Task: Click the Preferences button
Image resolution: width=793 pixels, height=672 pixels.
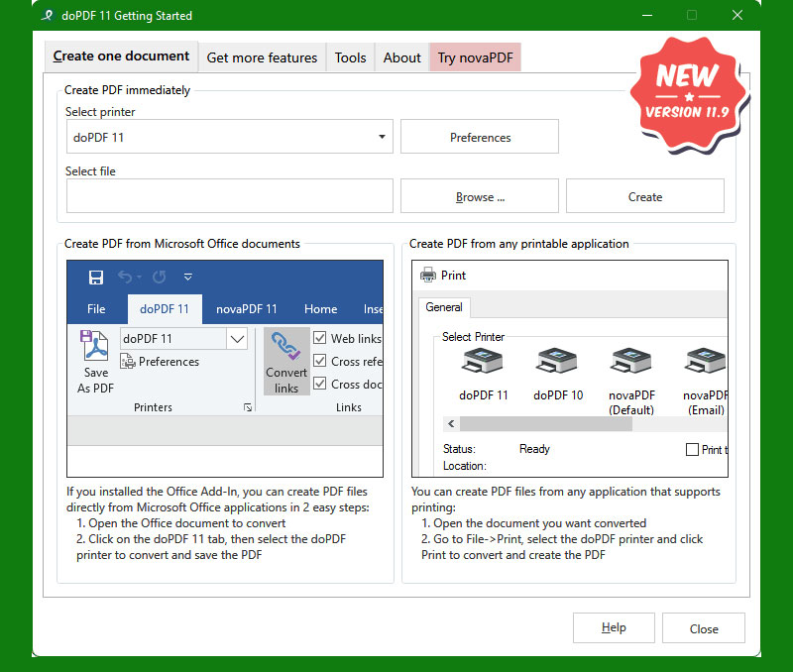Action: click(480, 137)
